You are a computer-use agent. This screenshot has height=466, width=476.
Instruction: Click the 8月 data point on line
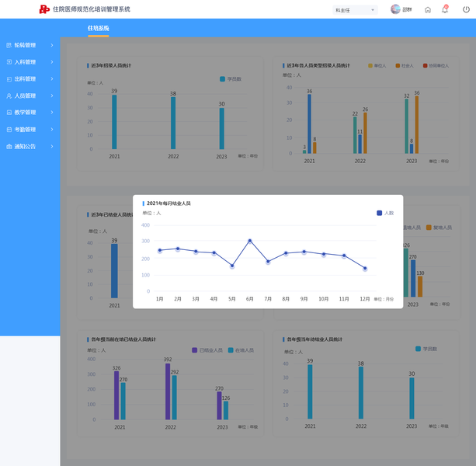pyautogui.click(x=286, y=253)
